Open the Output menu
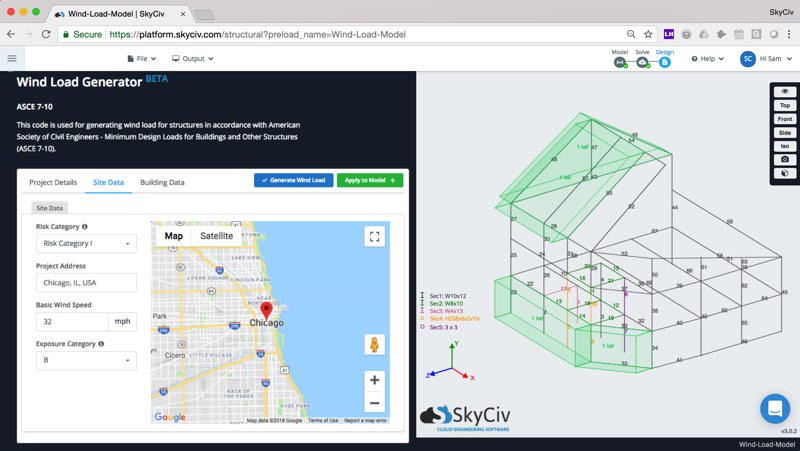This screenshot has width=800, height=451. (x=193, y=59)
